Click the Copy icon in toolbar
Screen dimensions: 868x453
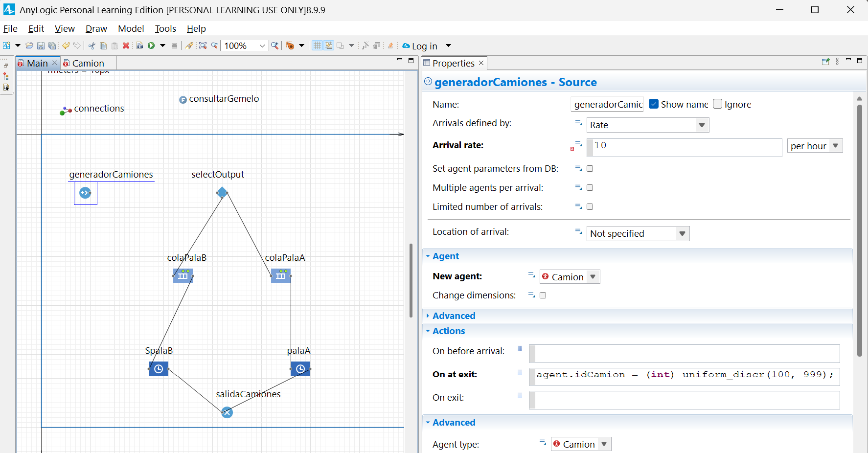tap(103, 45)
